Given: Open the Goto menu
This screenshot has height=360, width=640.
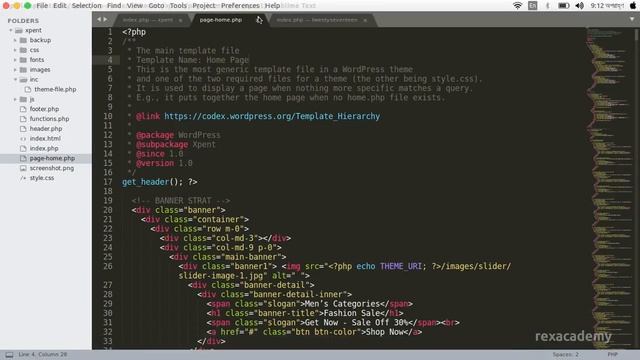Looking at the screenshot, I should coord(156,6).
